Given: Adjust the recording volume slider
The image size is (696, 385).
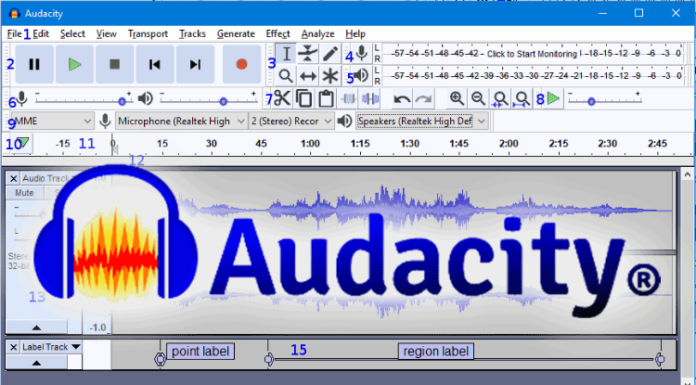Looking at the screenshot, I should click(83, 102).
